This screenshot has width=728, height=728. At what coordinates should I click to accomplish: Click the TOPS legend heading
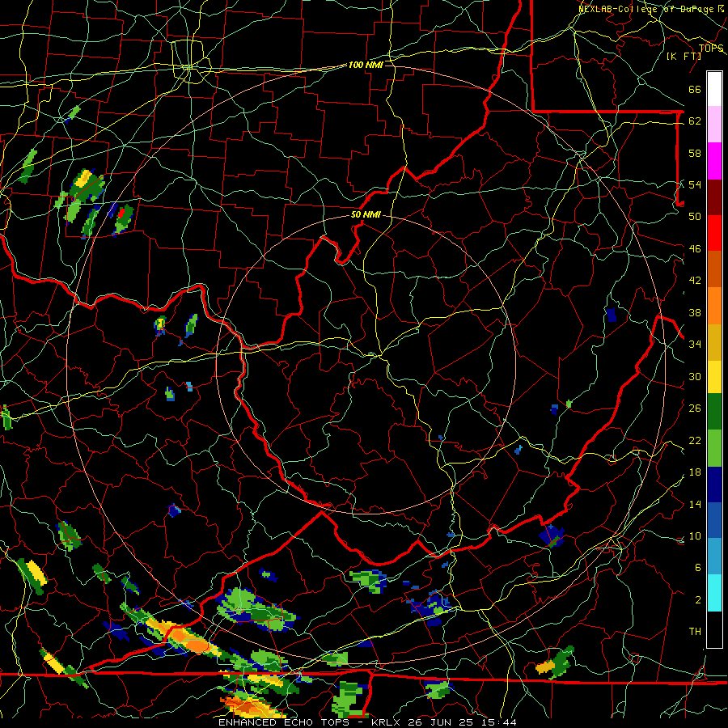[x=711, y=49]
